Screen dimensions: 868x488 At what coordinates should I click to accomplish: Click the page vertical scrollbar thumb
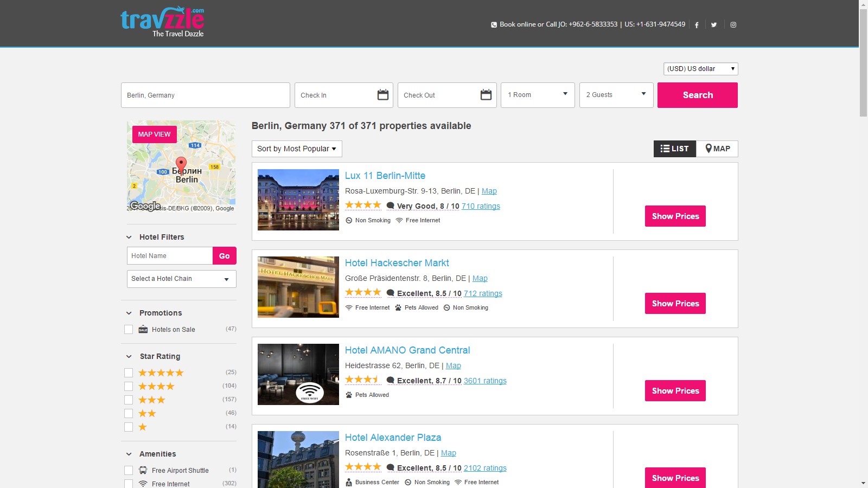863,62
